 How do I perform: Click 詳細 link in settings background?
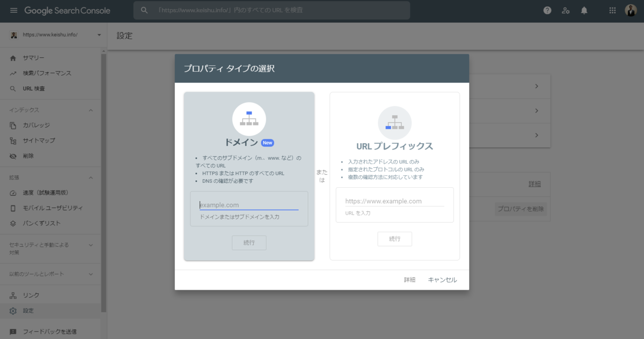pyautogui.click(x=535, y=184)
